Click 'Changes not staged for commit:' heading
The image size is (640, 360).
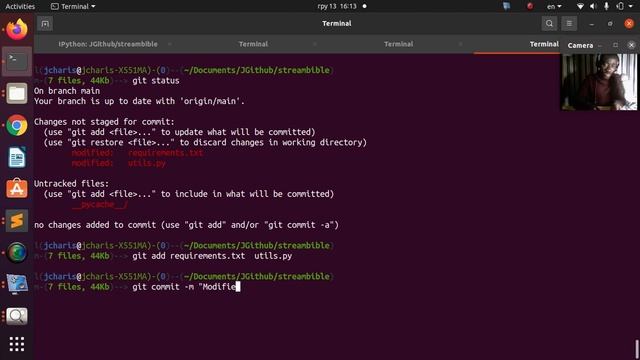104,122
